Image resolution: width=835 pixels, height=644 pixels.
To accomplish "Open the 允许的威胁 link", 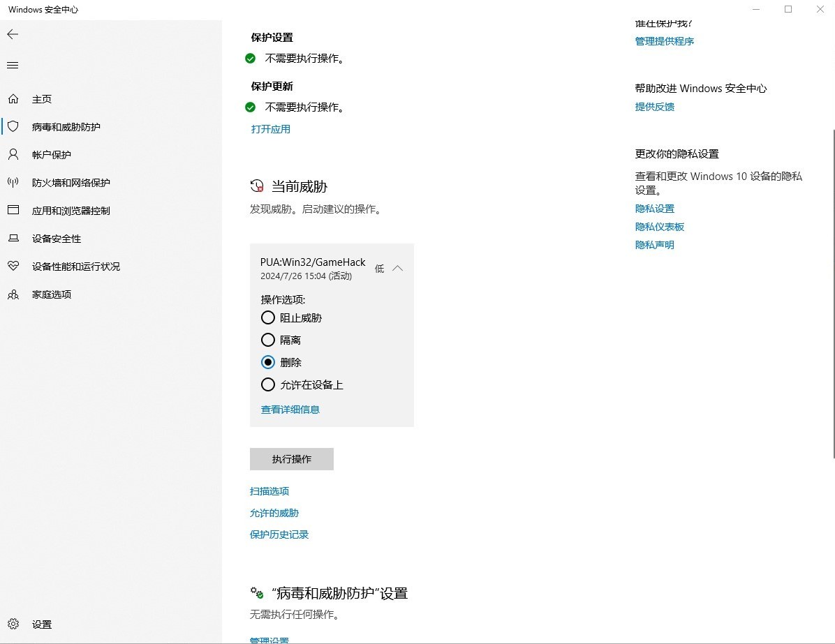I will click(274, 513).
